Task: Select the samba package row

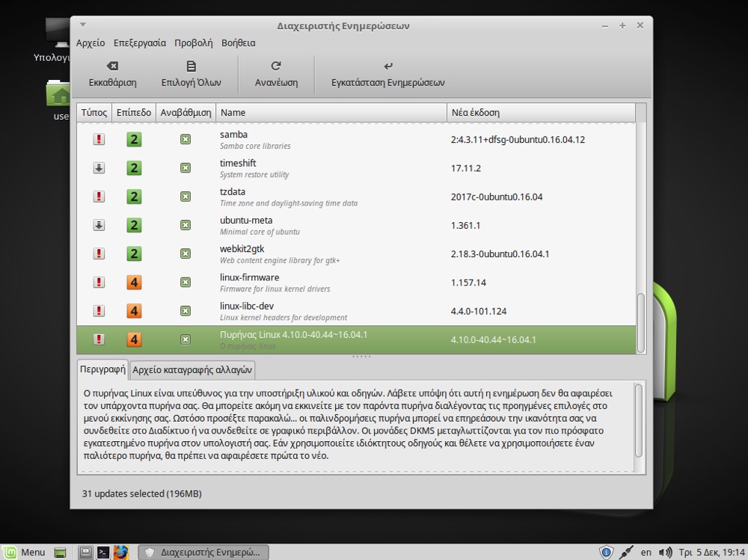Action: click(356, 139)
